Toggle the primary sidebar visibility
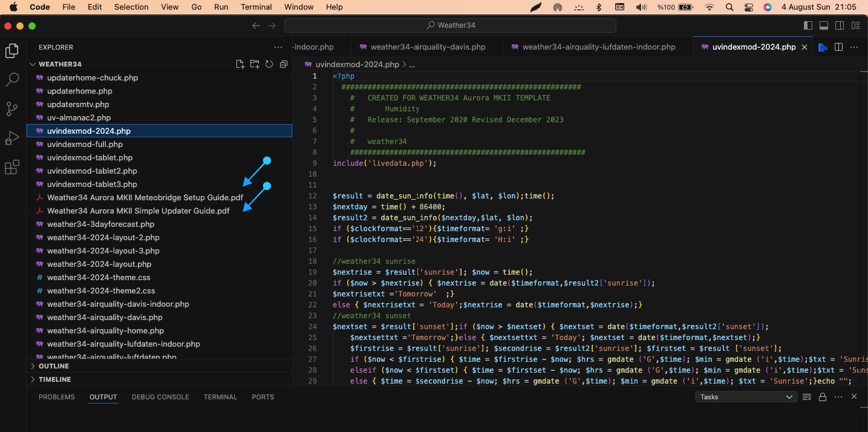Viewport: 868px width, 432px height. coord(808,25)
